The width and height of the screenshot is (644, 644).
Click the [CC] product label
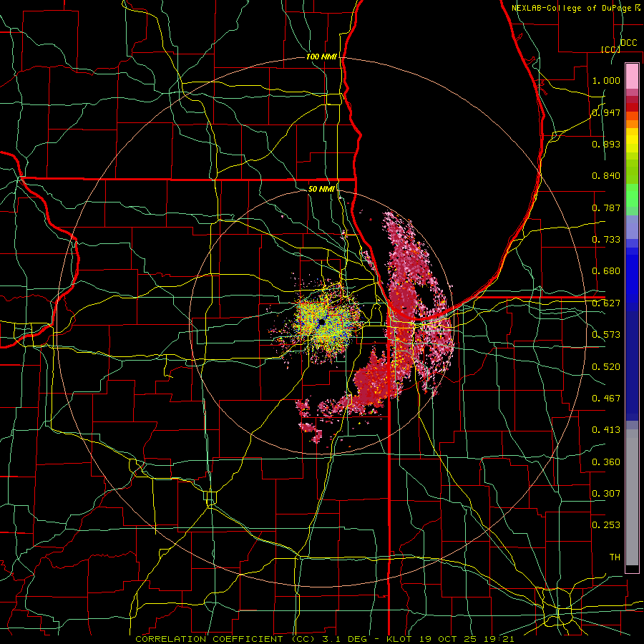coord(610,49)
